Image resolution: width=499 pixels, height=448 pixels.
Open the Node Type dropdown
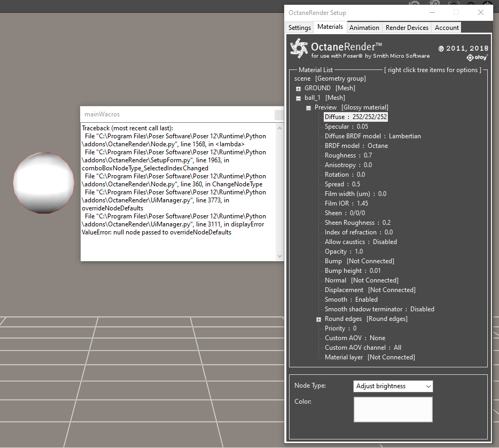(x=393, y=386)
